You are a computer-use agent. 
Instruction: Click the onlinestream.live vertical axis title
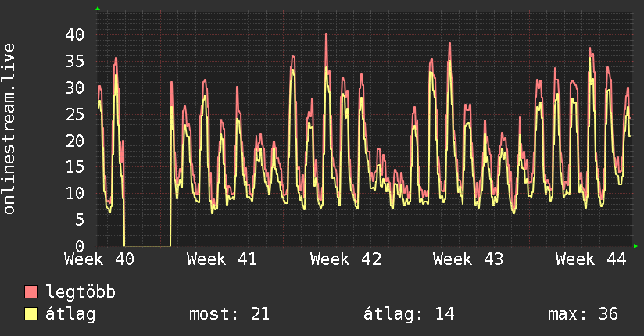click(x=9, y=129)
